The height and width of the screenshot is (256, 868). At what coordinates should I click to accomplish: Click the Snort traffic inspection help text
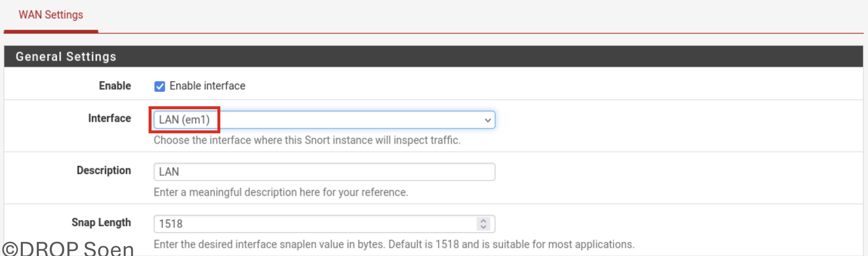pos(307,140)
